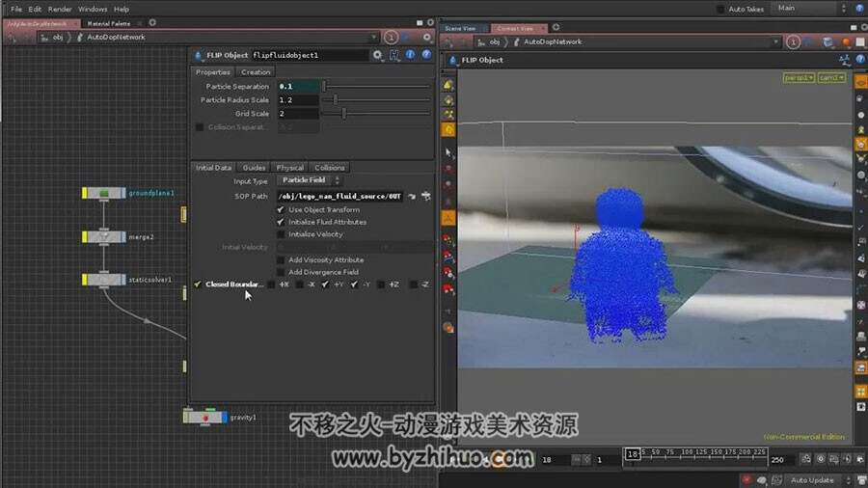Image resolution: width=868 pixels, height=488 pixels.
Task: Toggle Initialize Fluid Attributes checkbox
Action: point(281,222)
